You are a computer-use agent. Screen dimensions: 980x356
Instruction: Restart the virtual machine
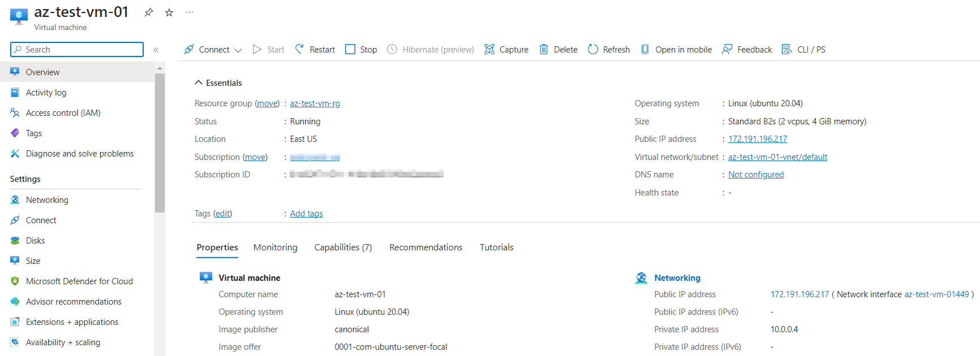click(x=315, y=50)
